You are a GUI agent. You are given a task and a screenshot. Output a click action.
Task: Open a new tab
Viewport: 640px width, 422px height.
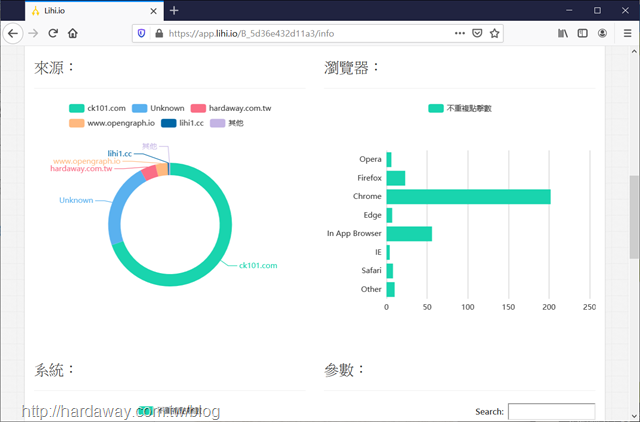point(174,11)
